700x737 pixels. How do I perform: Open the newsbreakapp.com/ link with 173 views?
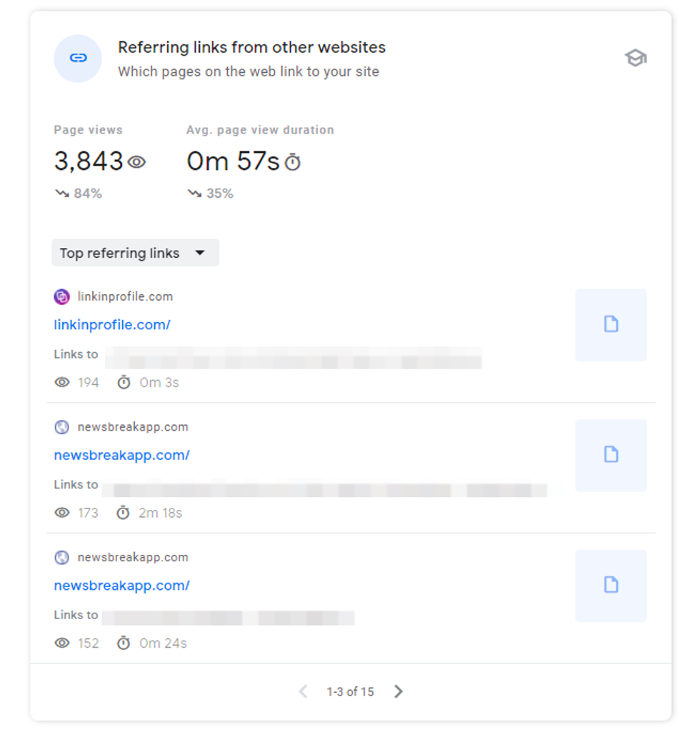point(121,455)
